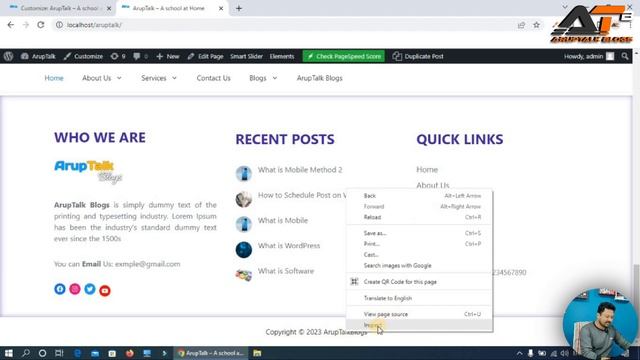Viewport: 640px width, 360px height.
Task: Open the What is WordPress post
Action: click(x=289, y=246)
